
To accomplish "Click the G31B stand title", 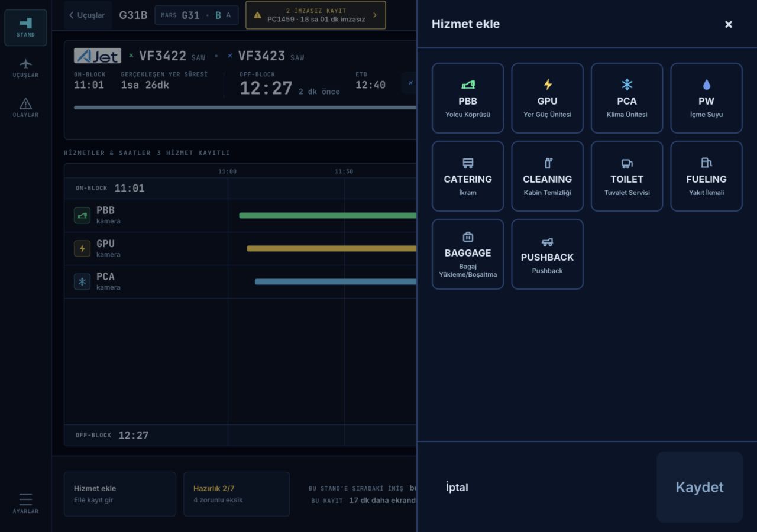I will coord(133,15).
